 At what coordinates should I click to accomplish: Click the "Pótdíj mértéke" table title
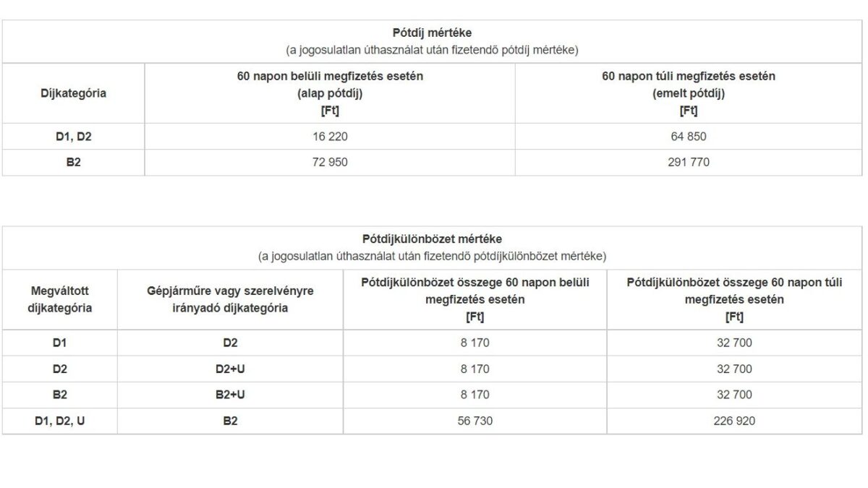(434, 33)
